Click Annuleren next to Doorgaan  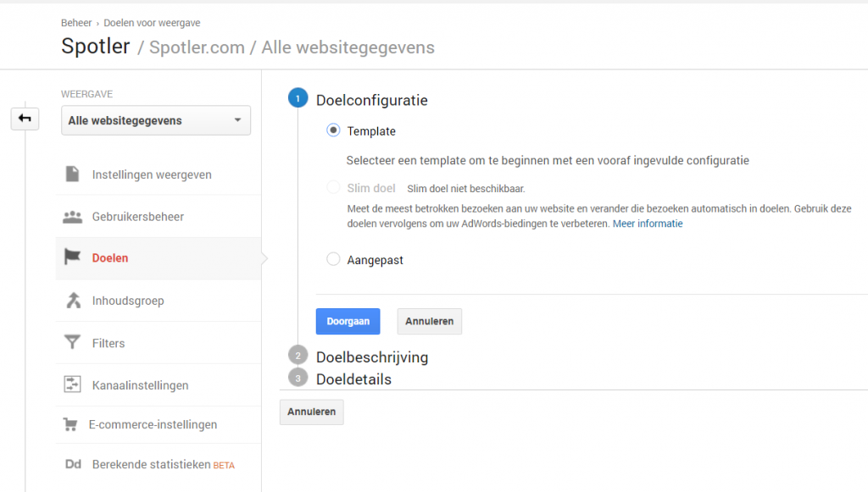[x=429, y=321]
